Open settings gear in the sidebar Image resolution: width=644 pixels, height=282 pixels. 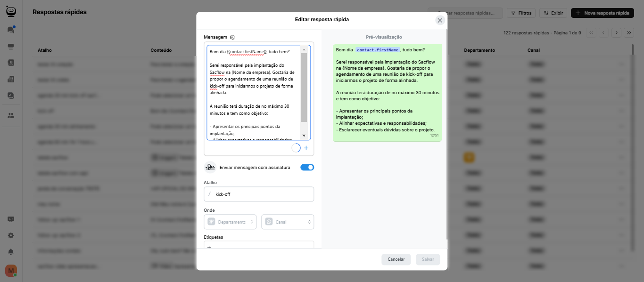(x=11, y=235)
